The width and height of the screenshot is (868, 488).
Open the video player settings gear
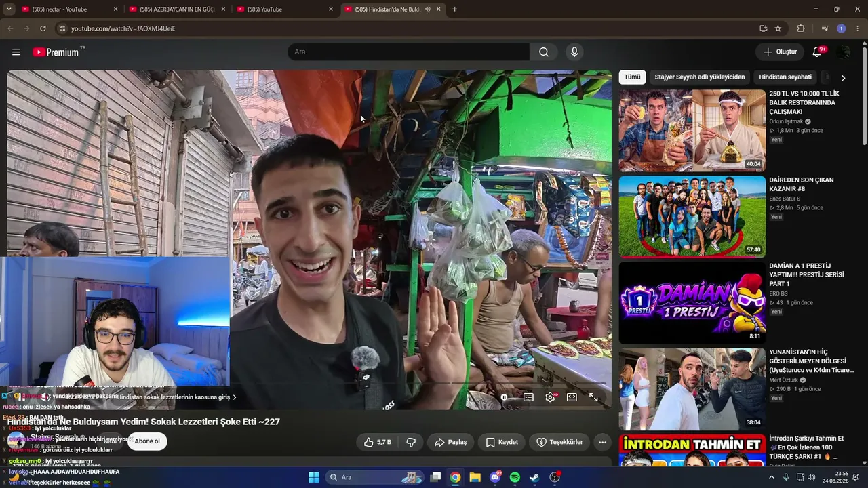tap(550, 397)
